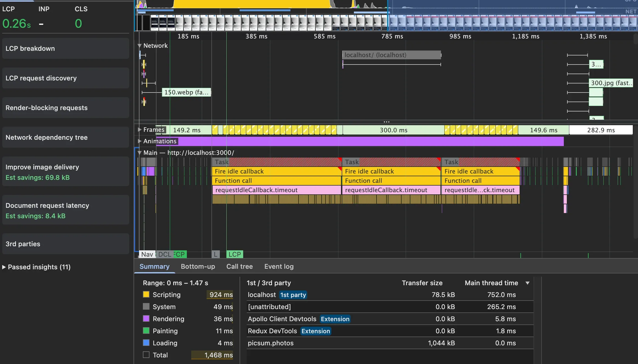Select the first Function call event
This screenshot has width=638, height=364.
(276, 181)
